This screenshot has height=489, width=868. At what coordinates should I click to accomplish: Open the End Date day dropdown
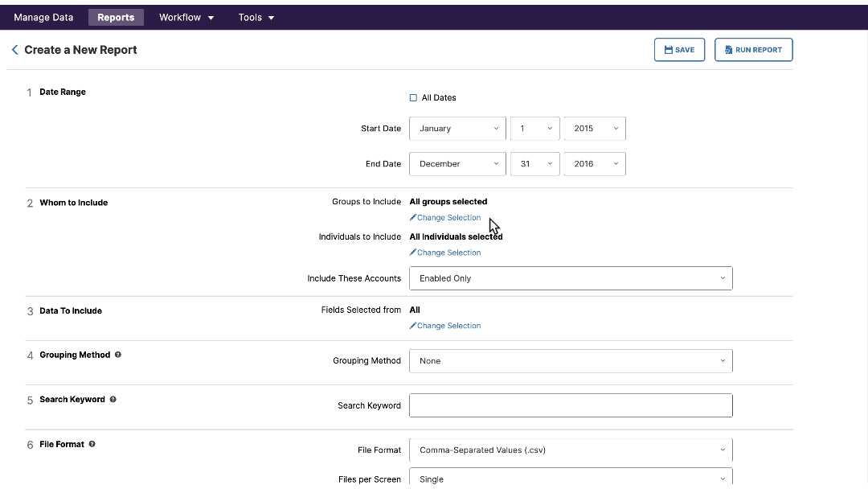[x=534, y=164]
